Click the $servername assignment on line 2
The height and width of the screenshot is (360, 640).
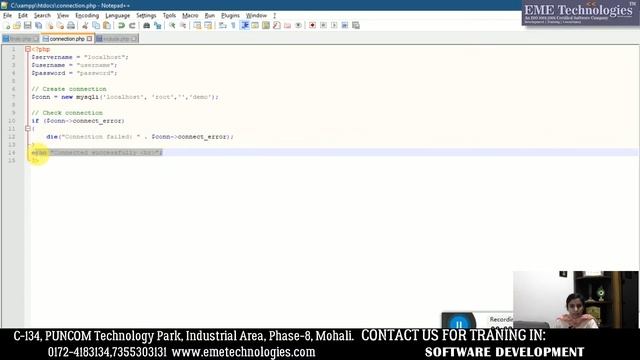coord(80,57)
